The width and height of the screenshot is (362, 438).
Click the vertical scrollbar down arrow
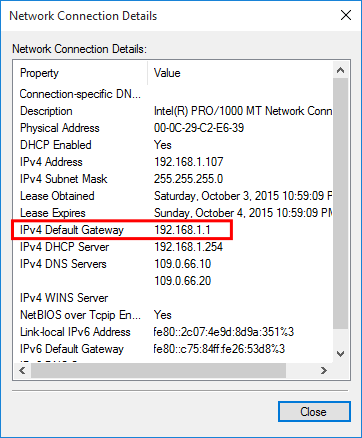click(x=340, y=354)
